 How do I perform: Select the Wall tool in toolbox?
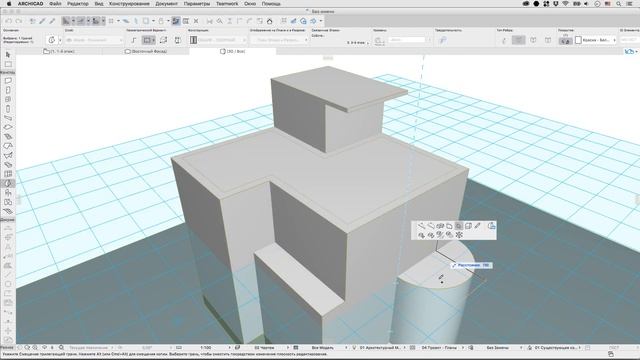pyautogui.click(x=8, y=81)
